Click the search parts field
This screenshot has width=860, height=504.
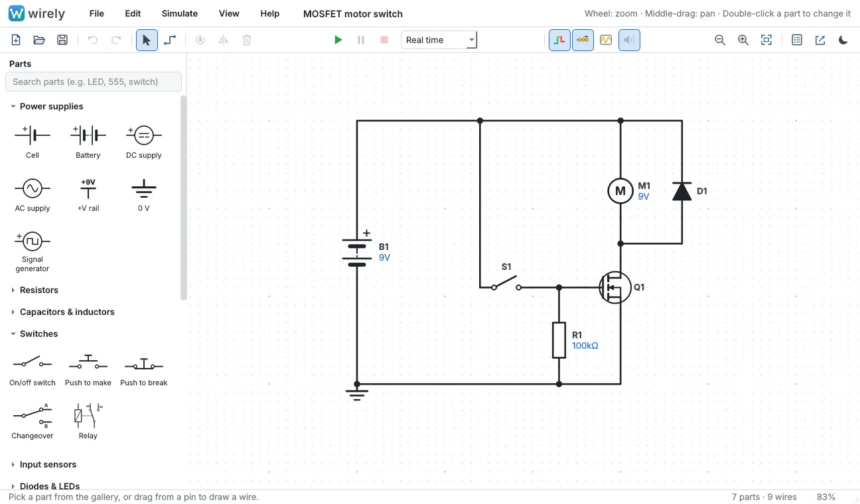94,82
